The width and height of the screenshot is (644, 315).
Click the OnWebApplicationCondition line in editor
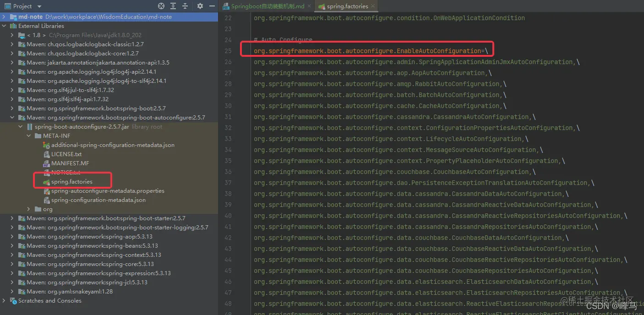coord(389,18)
